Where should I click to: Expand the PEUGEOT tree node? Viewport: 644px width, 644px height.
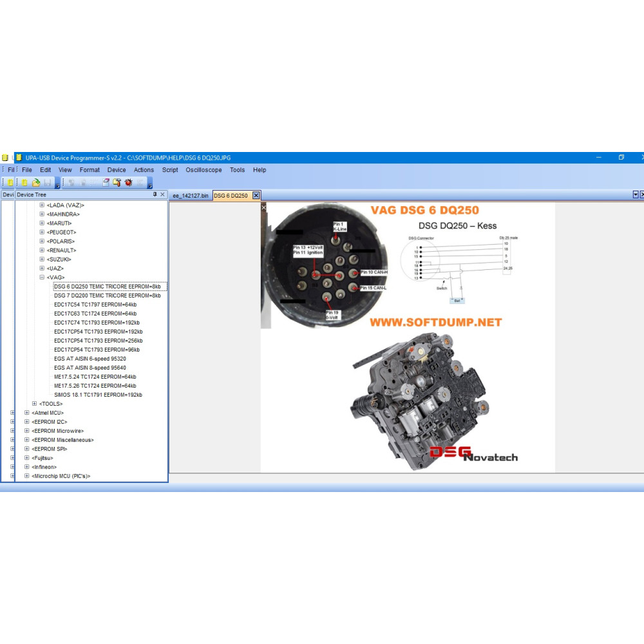pyautogui.click(x=42, y=232)
